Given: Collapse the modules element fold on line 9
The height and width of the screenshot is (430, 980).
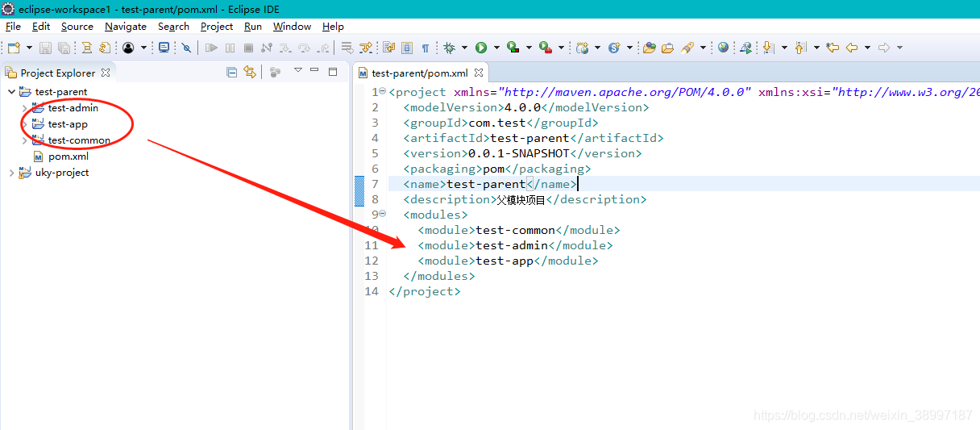Looking at the screenshot, I should (x=382, y=214).
